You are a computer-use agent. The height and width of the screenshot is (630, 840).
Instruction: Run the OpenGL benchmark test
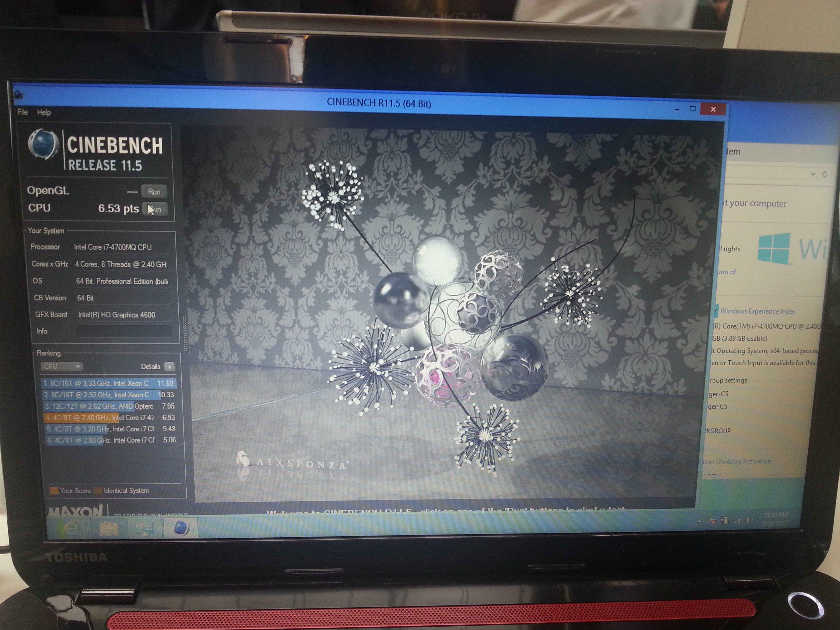point(154,192)
